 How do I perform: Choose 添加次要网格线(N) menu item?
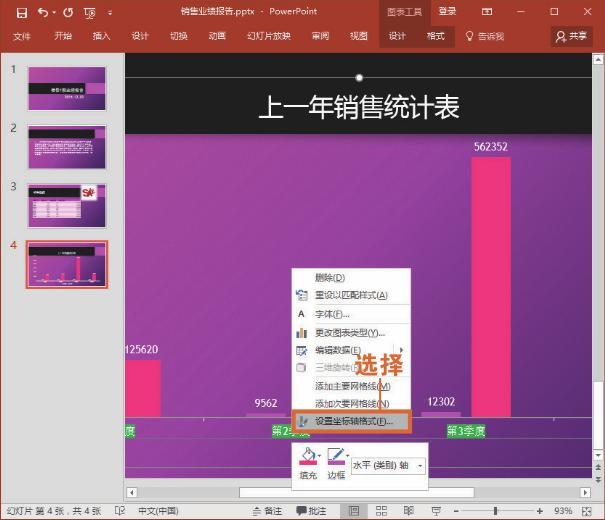click(351, 404)
